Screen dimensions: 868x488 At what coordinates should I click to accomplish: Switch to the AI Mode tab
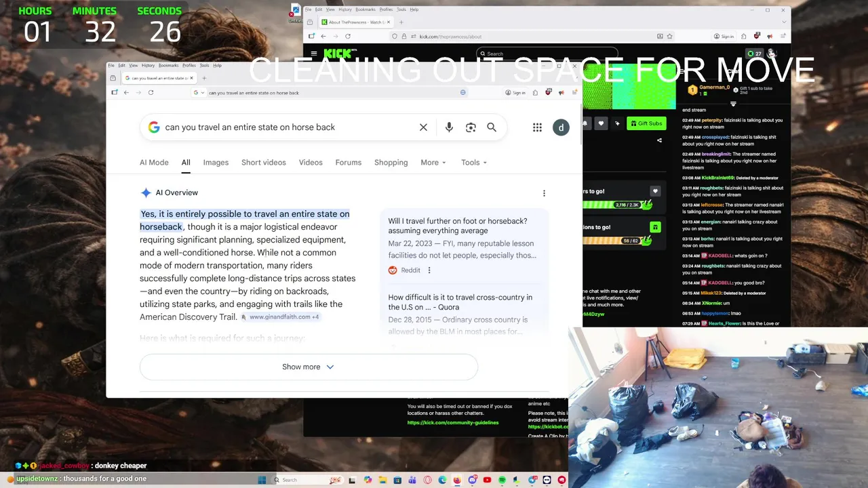click(154, 163)
